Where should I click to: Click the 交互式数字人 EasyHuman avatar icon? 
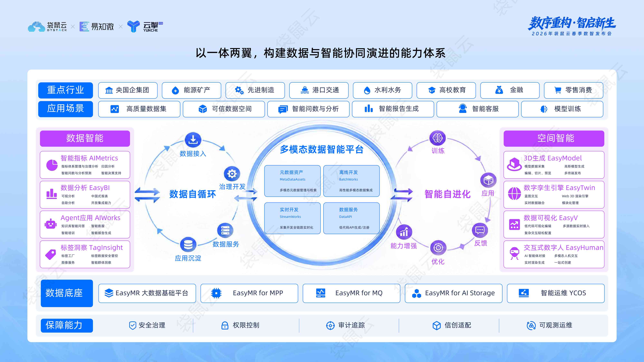[x=514, y=254]
